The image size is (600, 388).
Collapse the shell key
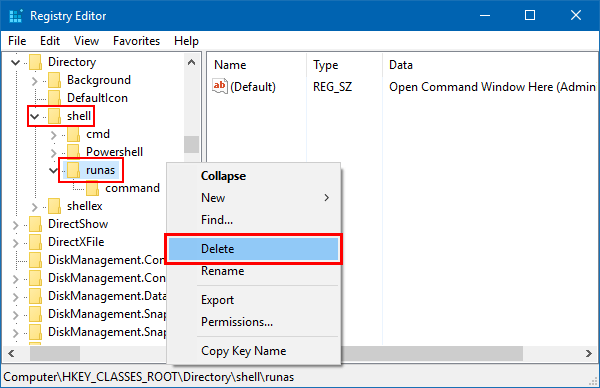click(34, 116)
